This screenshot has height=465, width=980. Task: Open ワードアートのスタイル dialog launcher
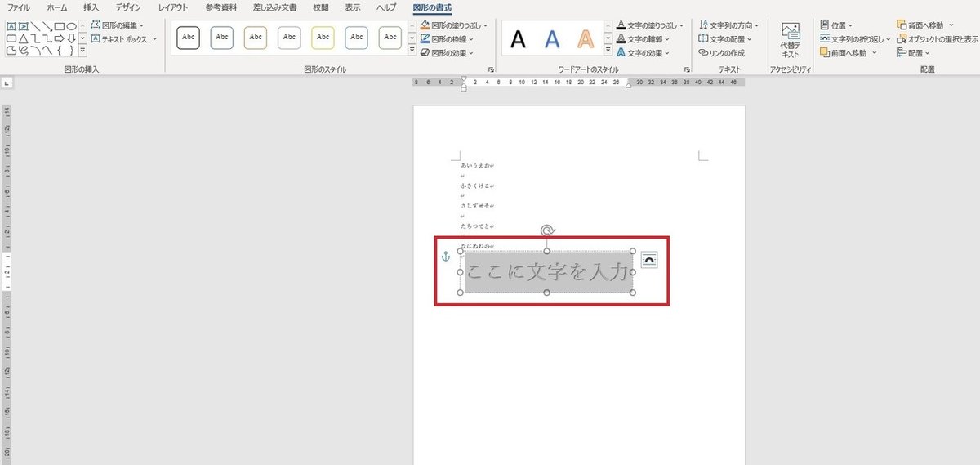688,70
